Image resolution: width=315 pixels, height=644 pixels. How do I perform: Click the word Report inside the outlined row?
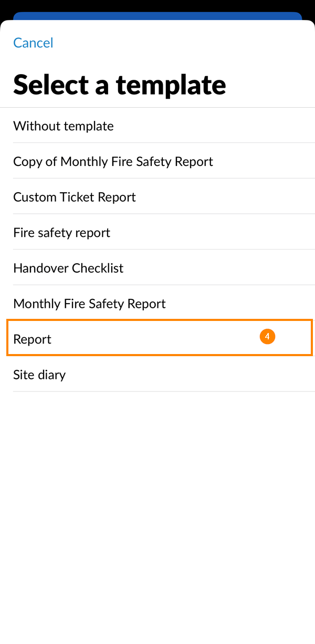[x=32, y=339]
